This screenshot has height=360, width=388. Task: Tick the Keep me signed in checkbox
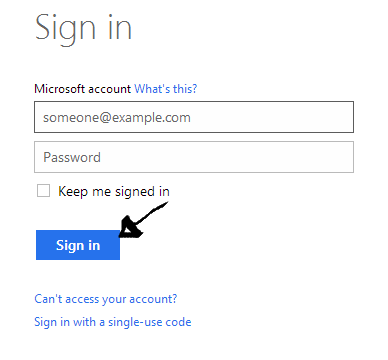tap(43, 191)
